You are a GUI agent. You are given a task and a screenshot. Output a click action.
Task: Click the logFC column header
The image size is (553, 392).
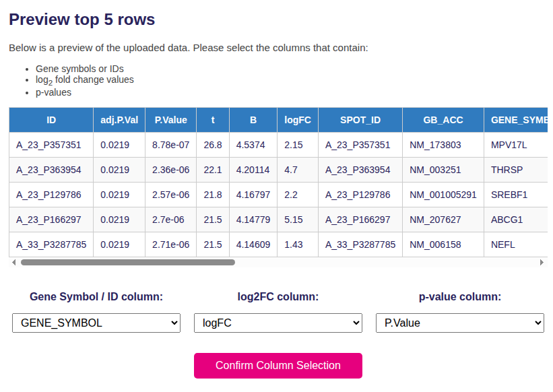(298, 120)
